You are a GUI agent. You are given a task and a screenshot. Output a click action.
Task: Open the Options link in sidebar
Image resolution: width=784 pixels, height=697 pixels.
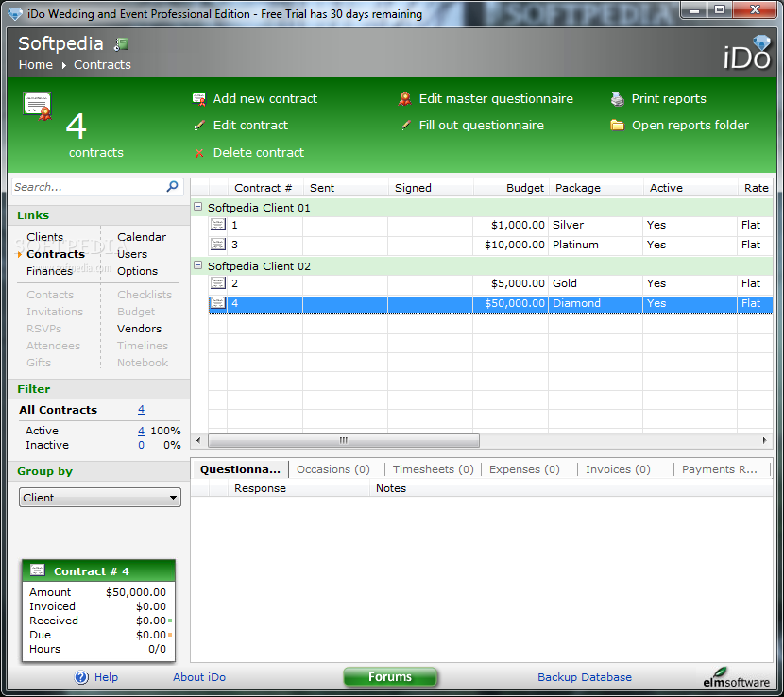pyautogui.click(x=138, y=271)
